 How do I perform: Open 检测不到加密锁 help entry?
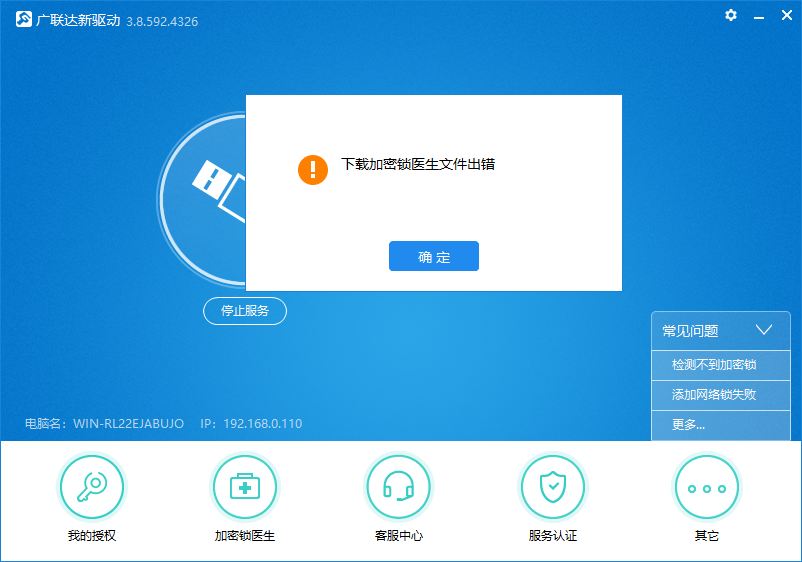(x=721, y=365)
